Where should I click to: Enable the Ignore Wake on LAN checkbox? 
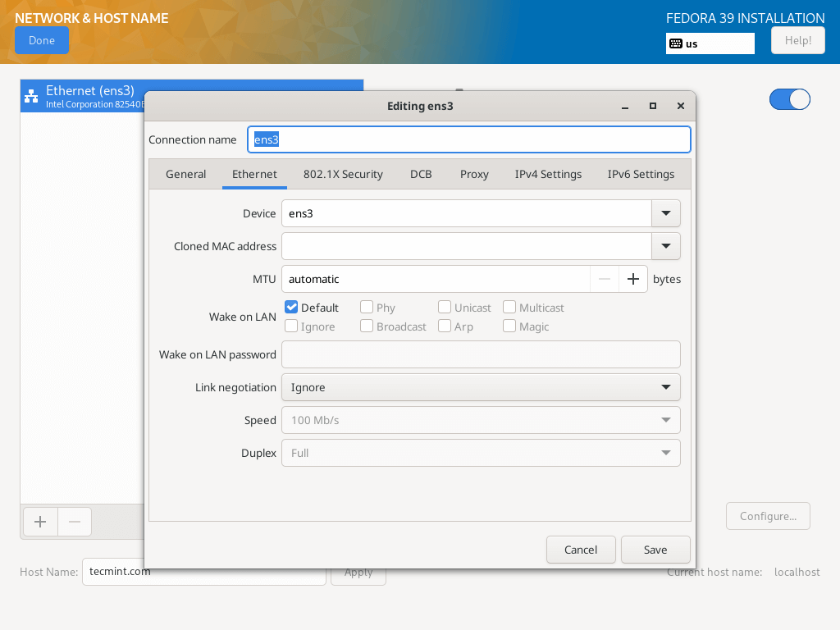[x=291, y=326]
